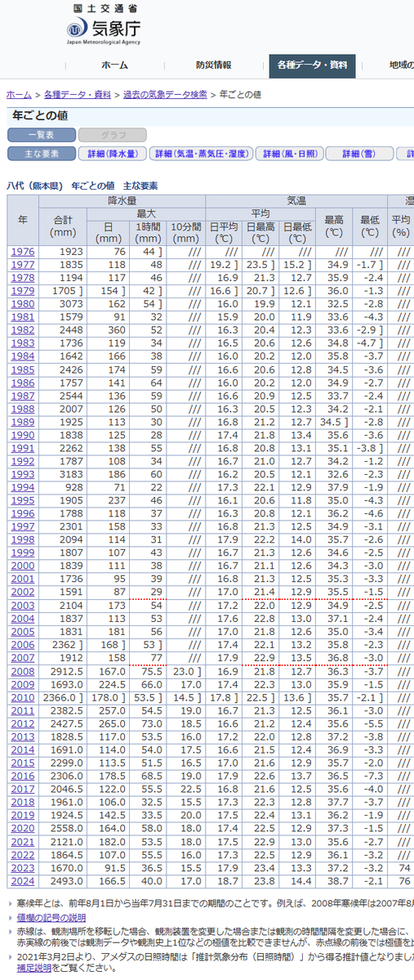Switch to the 主な要素 view button
The height and width of the screenshot is (980, 414).
click(41, 154)
